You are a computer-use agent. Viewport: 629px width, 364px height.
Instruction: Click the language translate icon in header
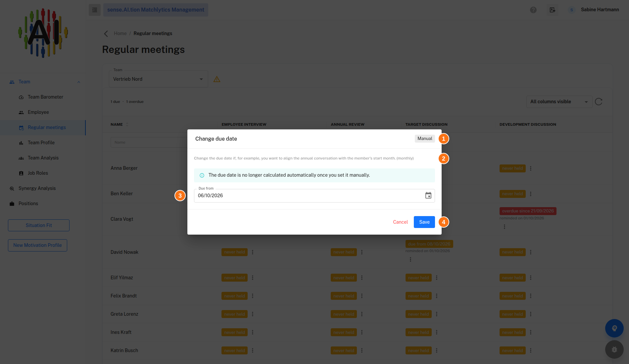tap(553, 10)
